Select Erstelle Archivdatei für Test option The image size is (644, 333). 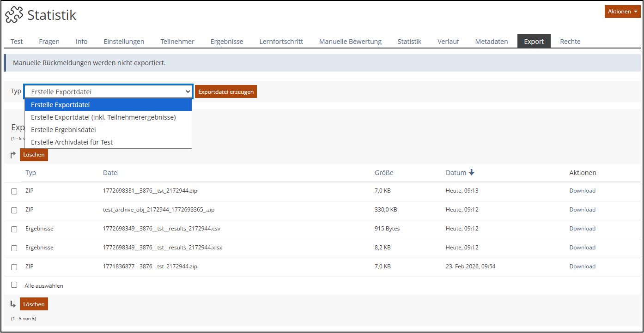click(72, 142)
